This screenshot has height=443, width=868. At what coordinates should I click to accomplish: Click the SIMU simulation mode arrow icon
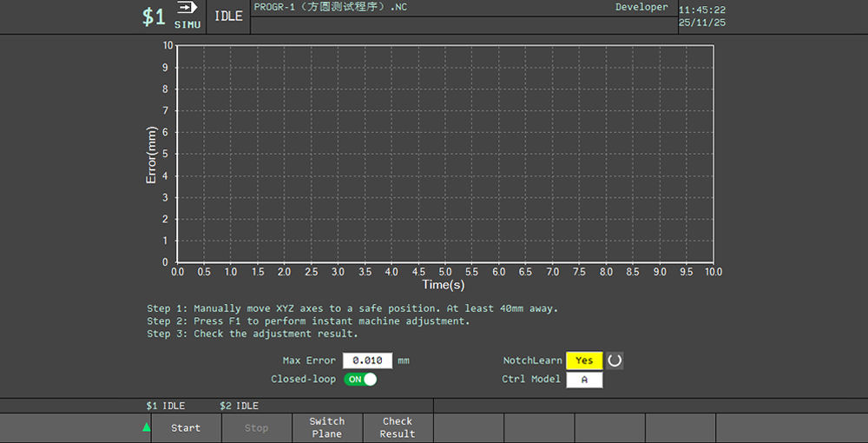tap(187, 8)
